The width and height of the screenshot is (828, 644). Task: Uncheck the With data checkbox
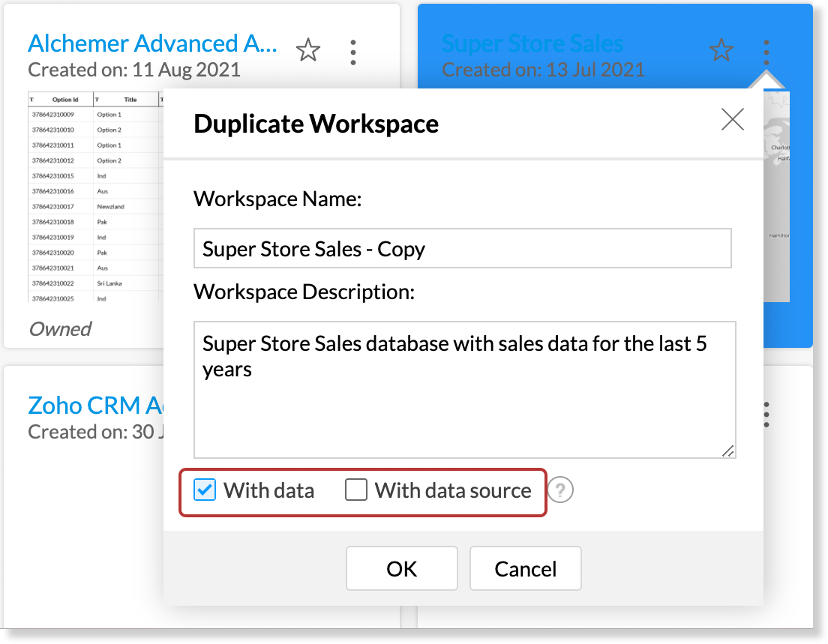pyautogui.click(x=204, y=490)
